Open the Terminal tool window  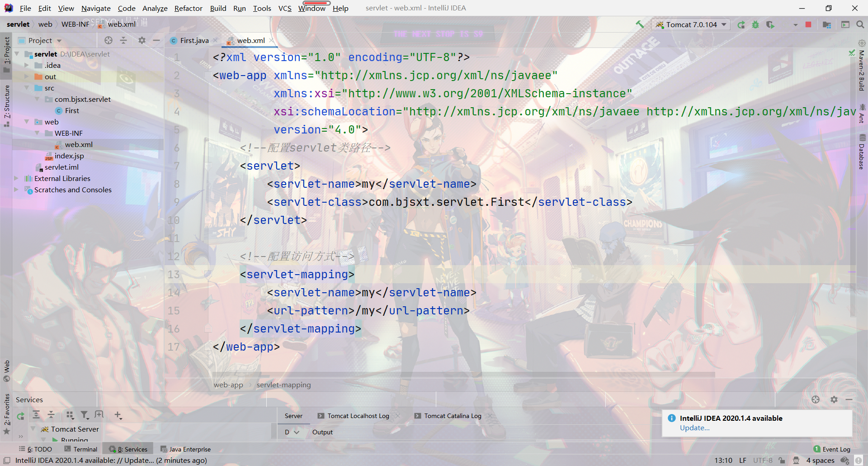81,449
